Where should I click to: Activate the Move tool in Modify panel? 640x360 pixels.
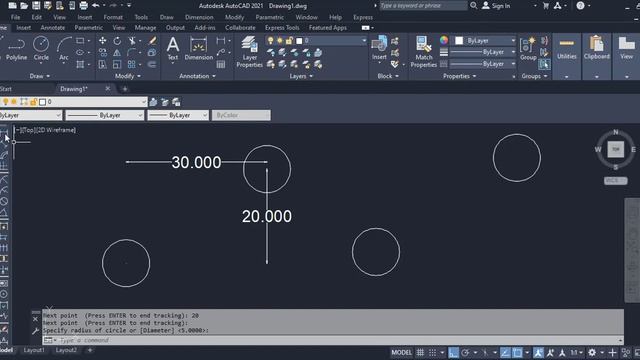[x=102, y=40]
